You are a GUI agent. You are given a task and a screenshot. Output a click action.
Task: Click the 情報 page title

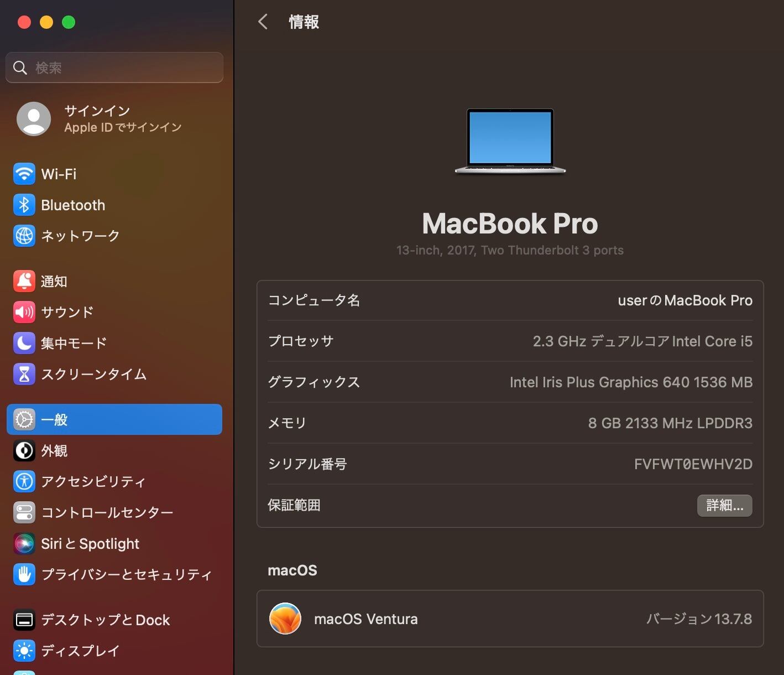coord(304,22)
